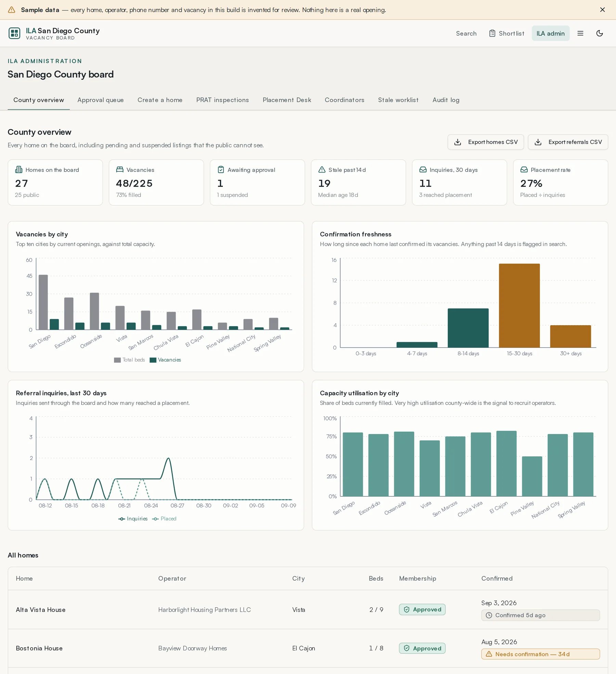616x674 pixels.
Task: Toggle the Vacancies legend swatch
Action: tap(153, 360)
